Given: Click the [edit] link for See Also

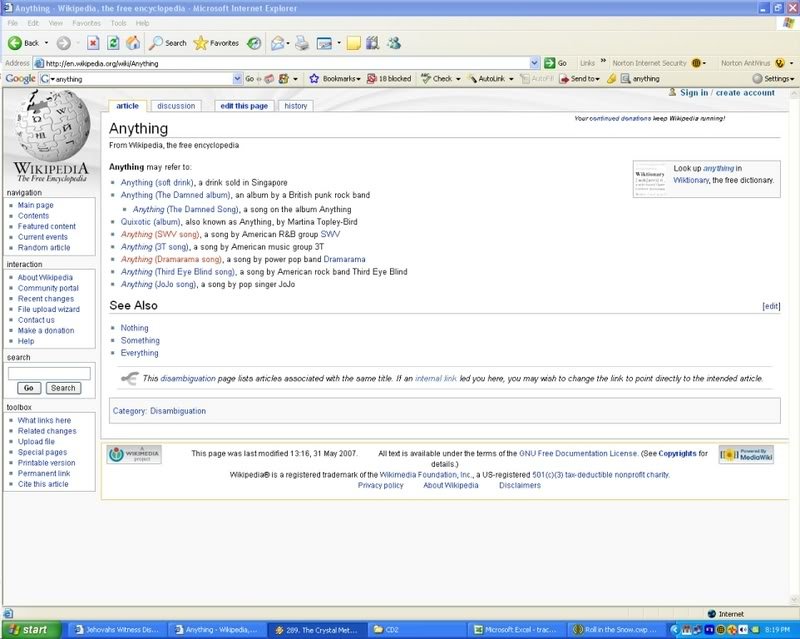Looking at the screenshot, I should coord(771,306).
